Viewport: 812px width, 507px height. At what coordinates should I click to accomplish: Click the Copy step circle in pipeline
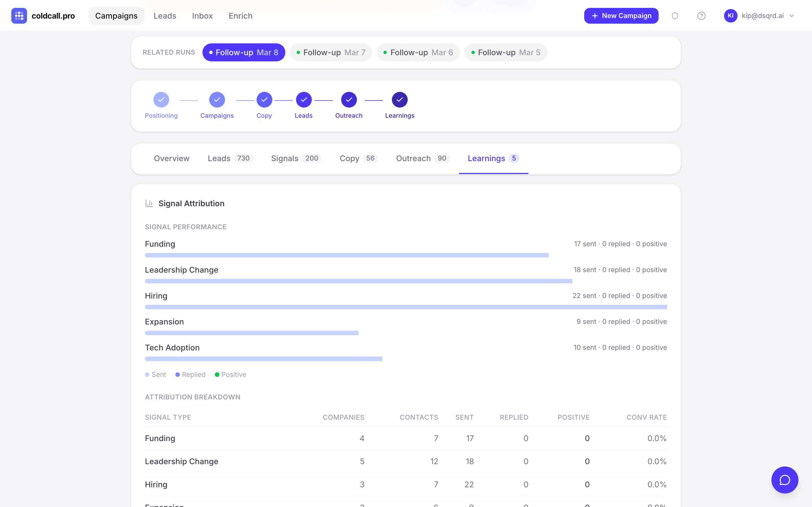[264, 100]
